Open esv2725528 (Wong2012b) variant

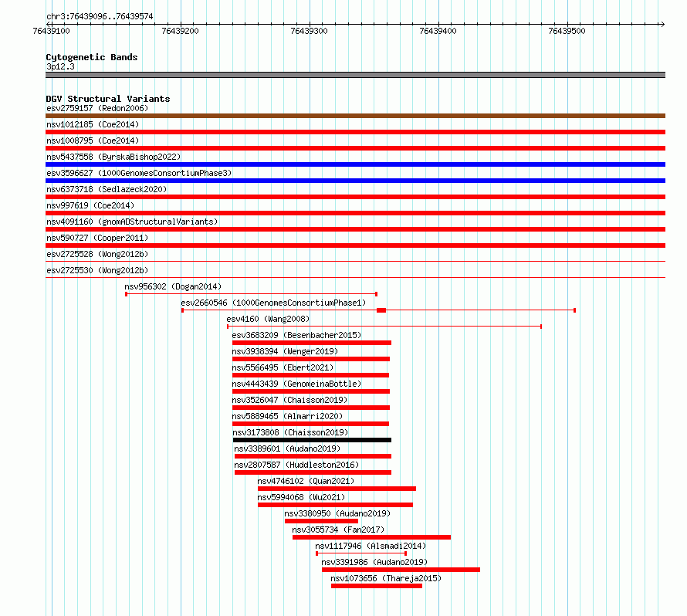pos(97,254)
